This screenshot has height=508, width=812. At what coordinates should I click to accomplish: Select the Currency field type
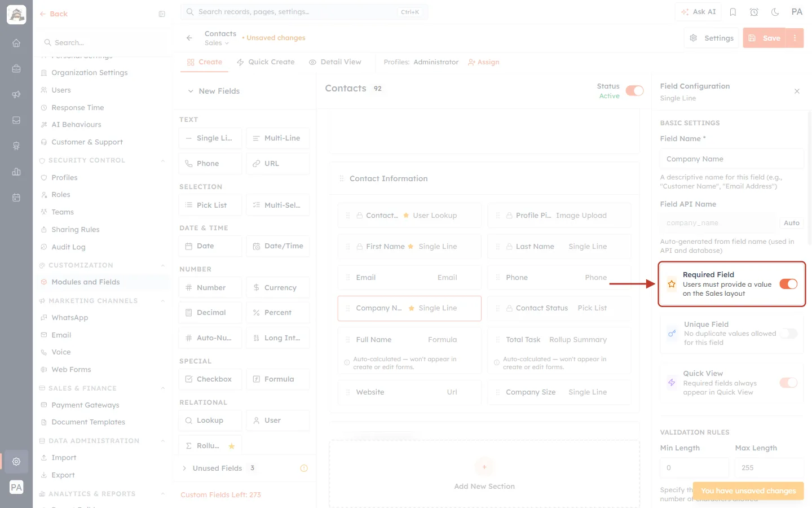point(278,287)
